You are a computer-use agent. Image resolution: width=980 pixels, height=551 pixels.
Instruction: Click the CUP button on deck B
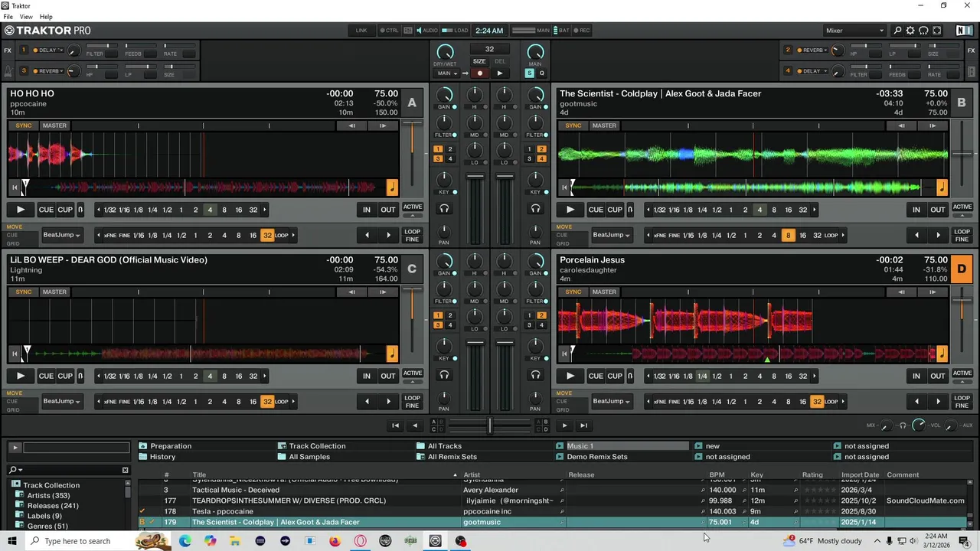coord(615,210)
